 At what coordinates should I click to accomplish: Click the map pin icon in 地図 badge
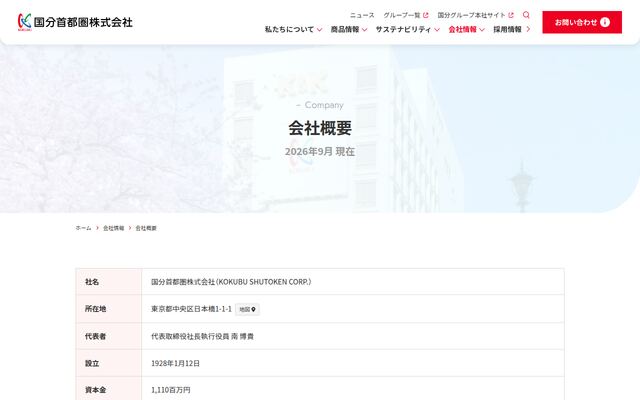[253, 310]
